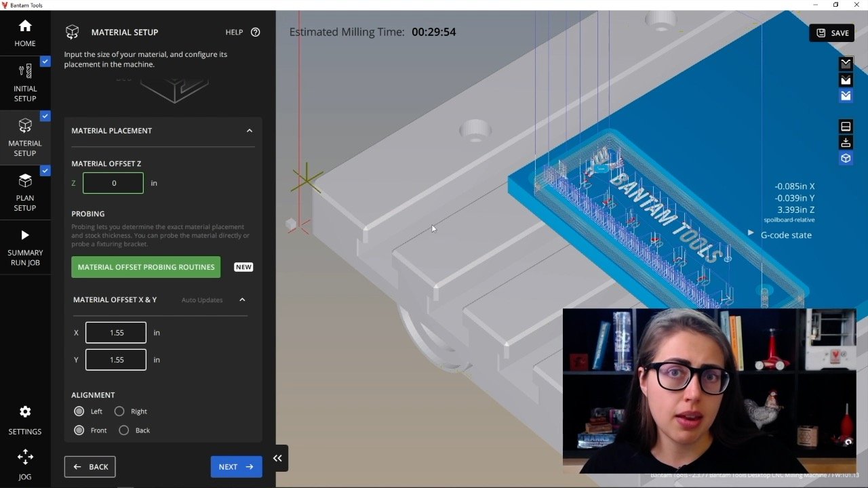
Task: Select the highlighted blue view-mode icon
Action: point(846,96)
